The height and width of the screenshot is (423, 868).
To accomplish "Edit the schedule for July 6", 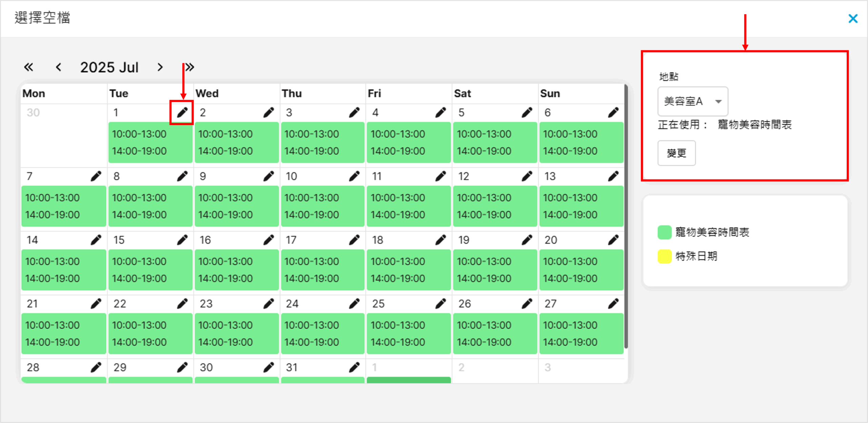I will 613,113.
